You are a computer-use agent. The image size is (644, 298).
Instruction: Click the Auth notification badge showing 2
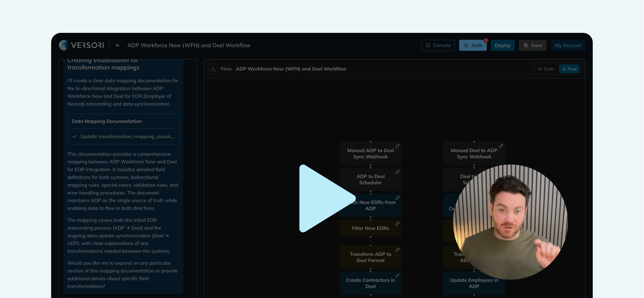(486, 40)
